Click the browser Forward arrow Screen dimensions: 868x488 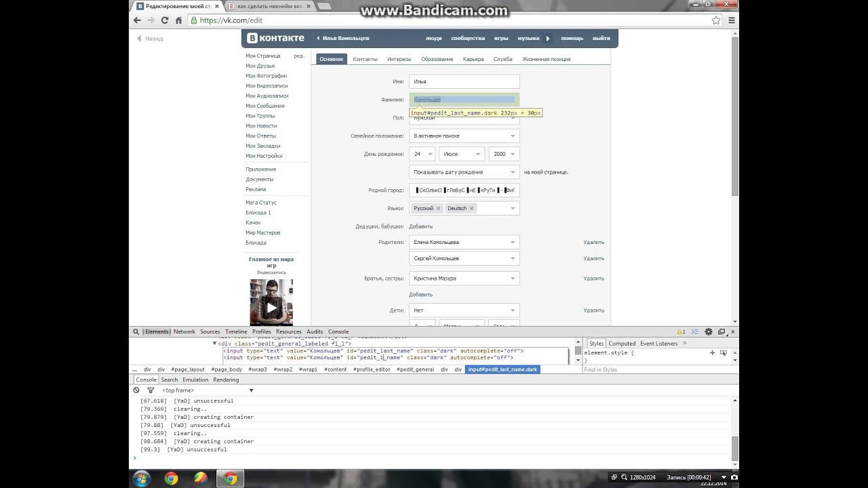(x=151, y=20)
